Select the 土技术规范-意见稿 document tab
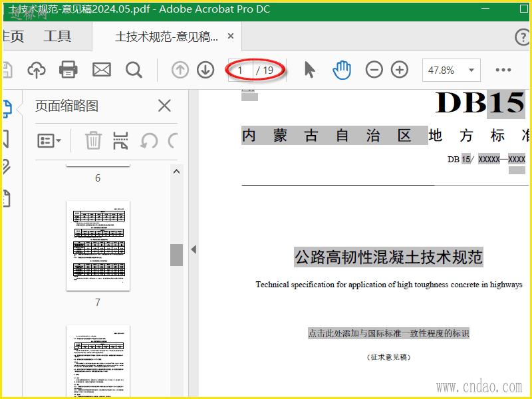This screenshot has width=532, height=399. click(x=167, y=37)
